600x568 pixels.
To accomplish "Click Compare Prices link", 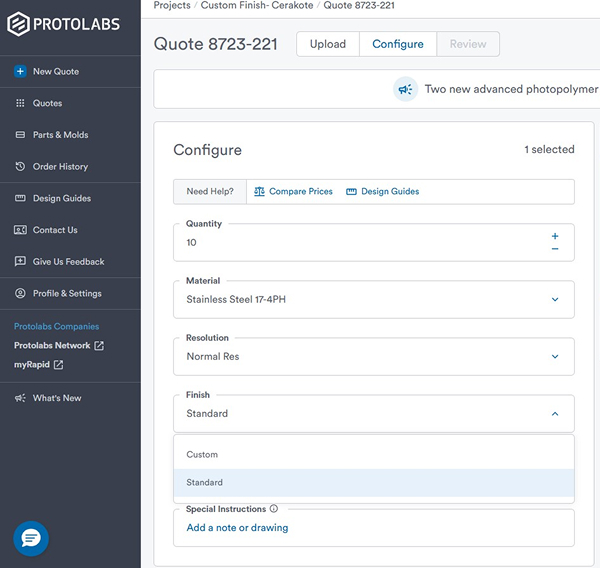I will point(300,191).
